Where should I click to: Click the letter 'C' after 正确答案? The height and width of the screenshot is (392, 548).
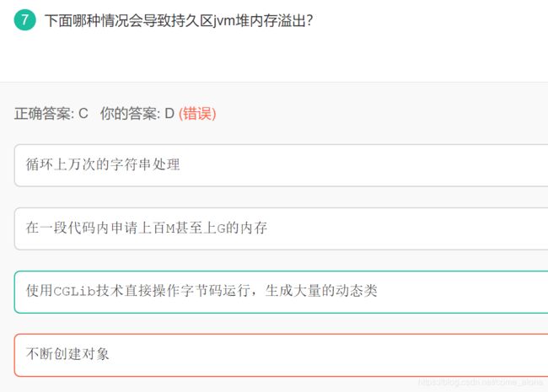[83, 114]
